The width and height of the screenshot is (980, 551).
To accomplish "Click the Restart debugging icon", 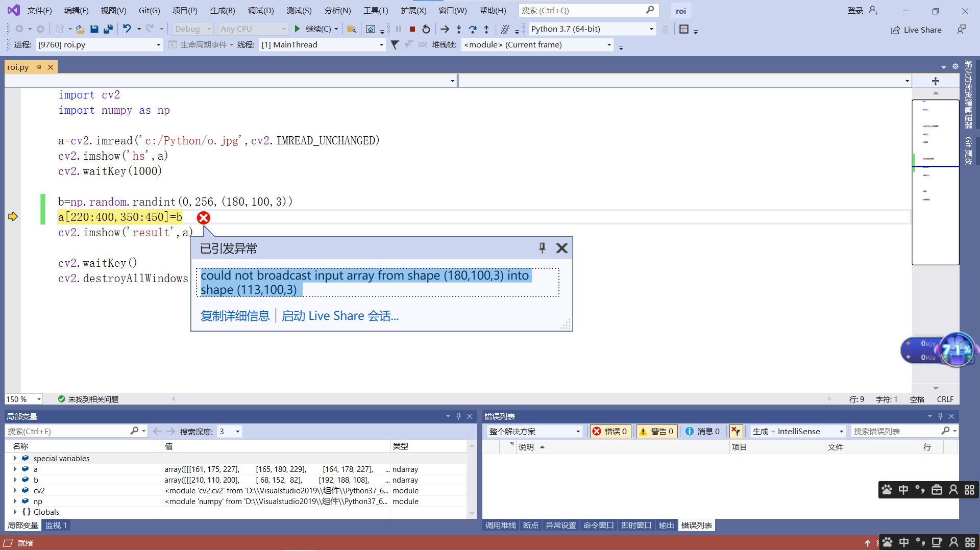I will [426, 29].
